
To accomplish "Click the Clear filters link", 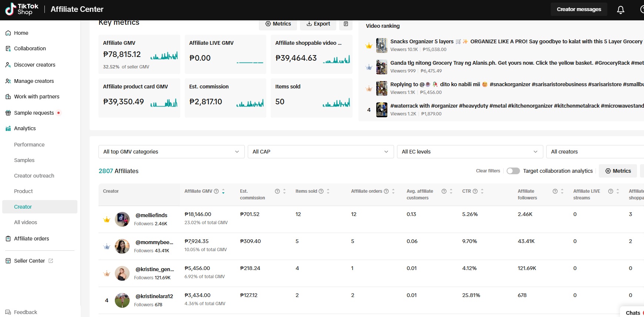I will pyautogui.click(x=488, y=171).
